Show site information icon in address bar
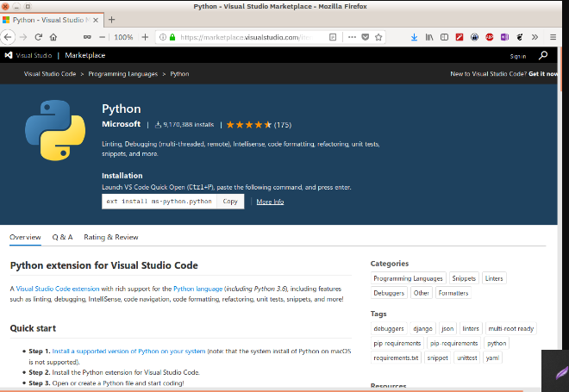This screenshot has width=569, height=392. click(163, 37)
